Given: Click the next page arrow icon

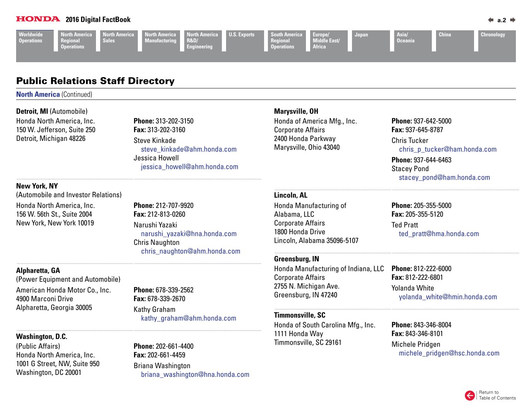Looking at the screenshot, I should 513,20.
